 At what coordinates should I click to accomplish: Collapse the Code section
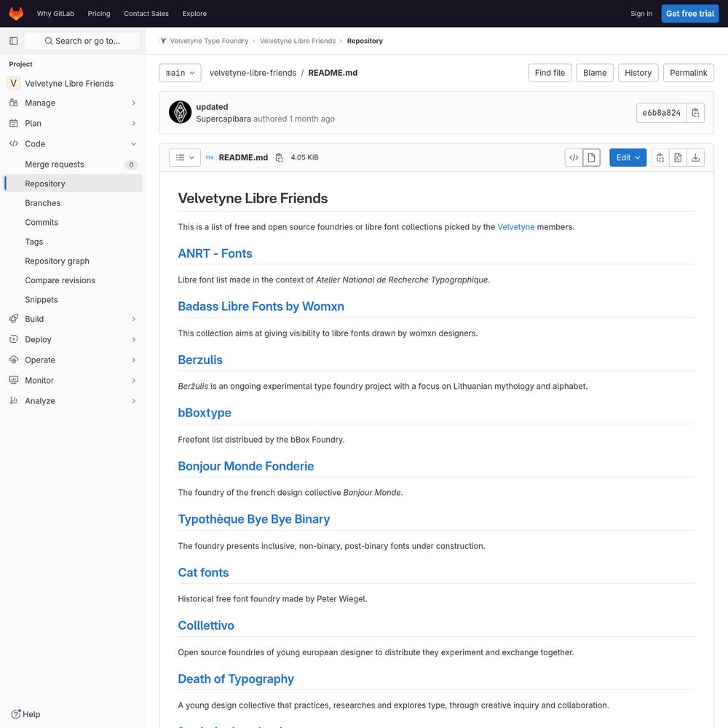pyautogui.click(x=134, y=143)
